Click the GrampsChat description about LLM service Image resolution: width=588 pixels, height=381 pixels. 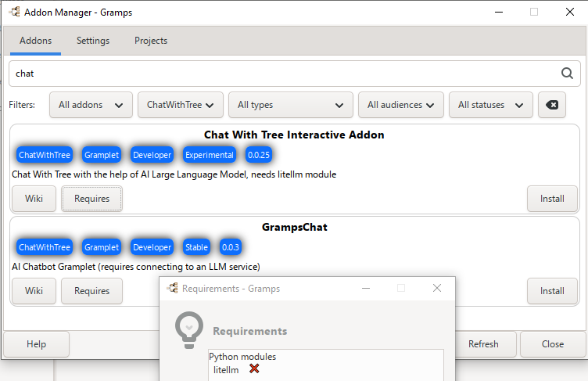point(136,267)
